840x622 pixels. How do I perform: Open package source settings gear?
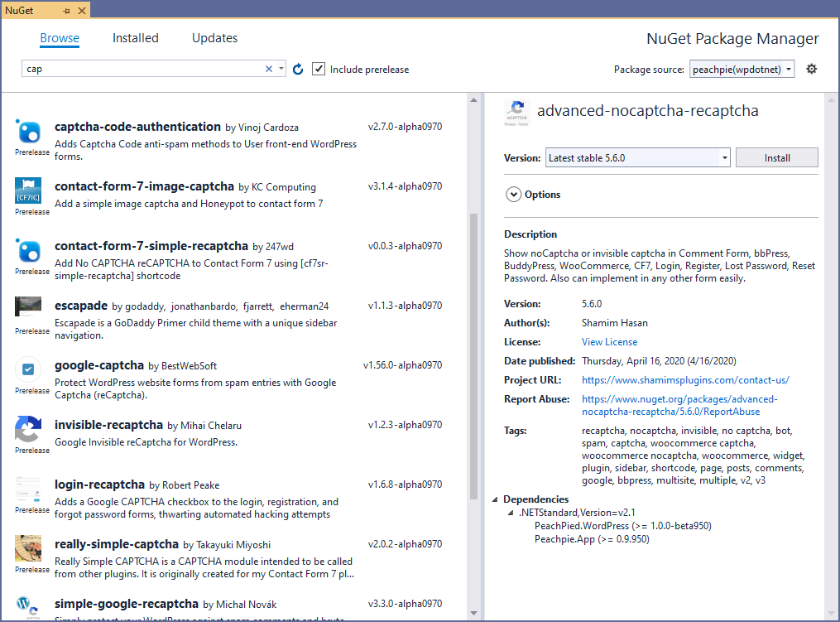tap(812, 69)
